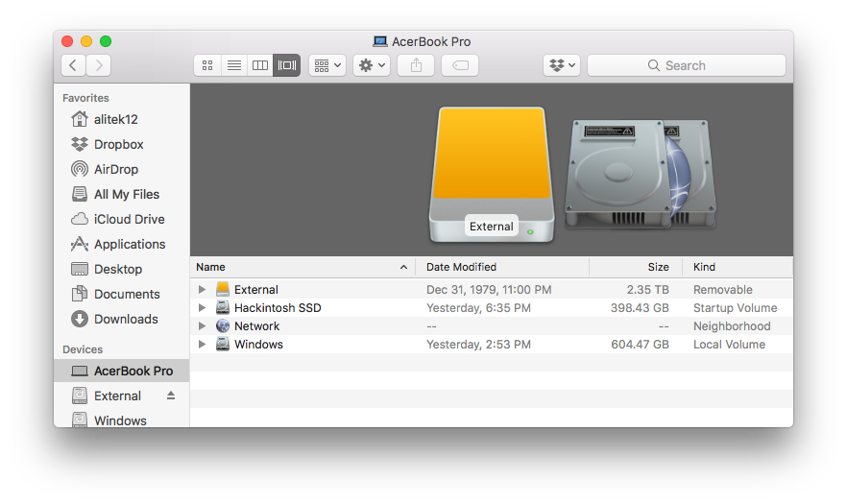Click the AcerBook Pro title bar icon
The width and height of the screenshot is (847, 504).
coord(380,41)
